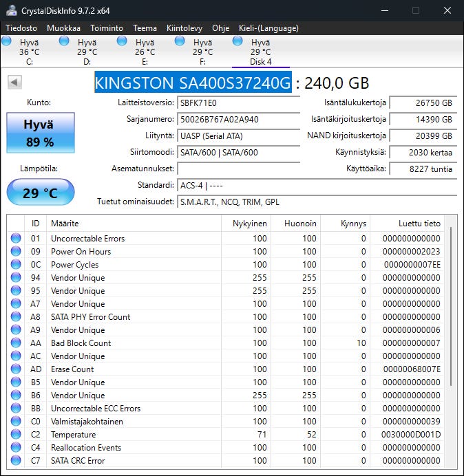The height and width of the screenshot is (476, 464).
Task: Click the Bad Block Count status icon
Action: pos(16,343)
